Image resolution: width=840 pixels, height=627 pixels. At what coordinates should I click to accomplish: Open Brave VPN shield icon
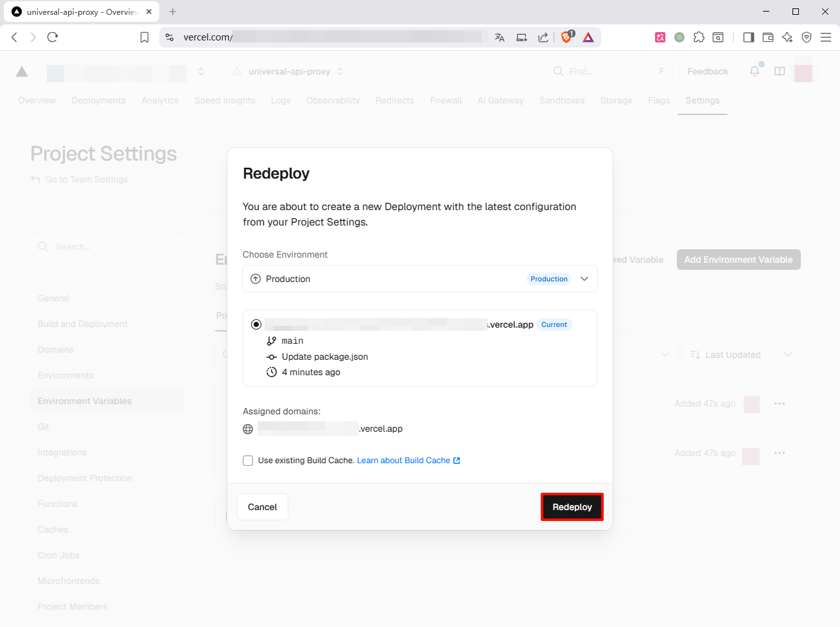click(807, 37)
